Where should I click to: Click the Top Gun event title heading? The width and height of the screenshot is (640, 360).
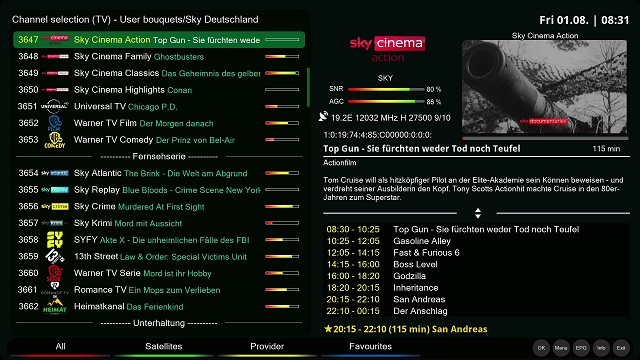tap(422, 149)
